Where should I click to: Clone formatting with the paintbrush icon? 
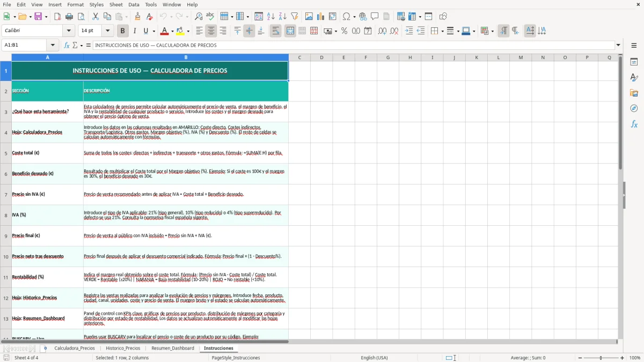coord(138,17)
